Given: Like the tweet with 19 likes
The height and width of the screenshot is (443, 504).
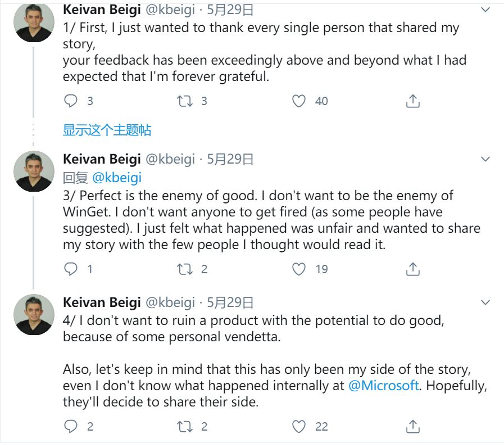Looking at the screenshot, I should click(x=299, y=269).
